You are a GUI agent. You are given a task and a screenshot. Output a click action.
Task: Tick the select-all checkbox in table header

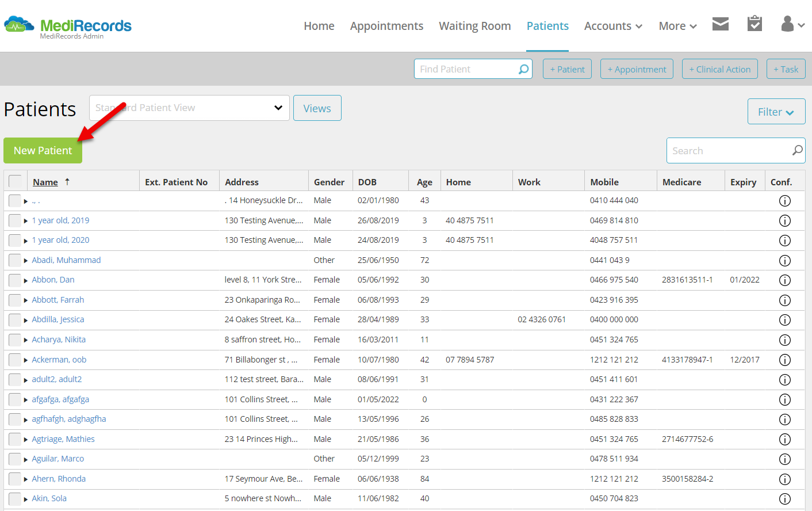pos(16,181)
